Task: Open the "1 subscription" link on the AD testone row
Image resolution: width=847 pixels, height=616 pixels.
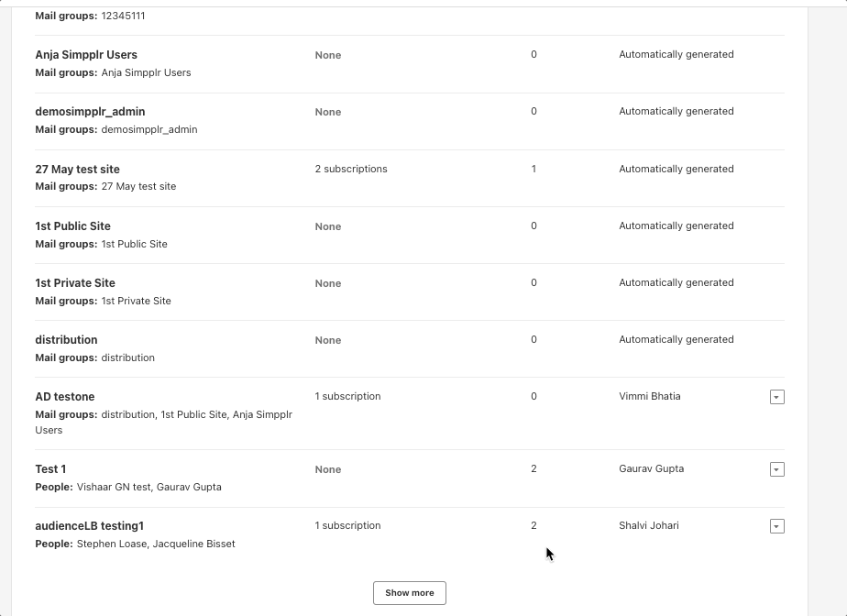Action: point(347,396)
